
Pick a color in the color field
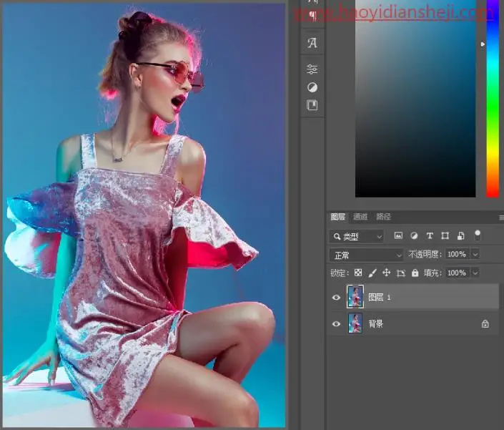coord(415,99)
